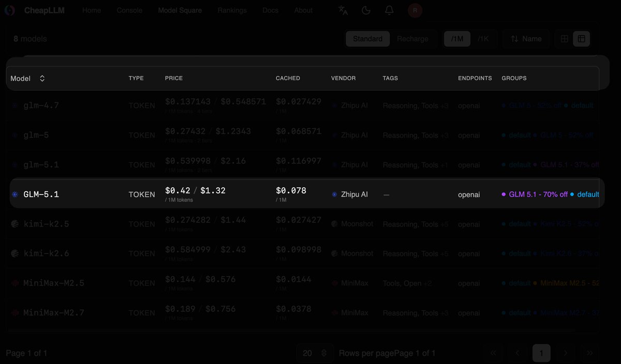This screenshot has width=621, height=364.
Task: Click the price $0.189 / $0.756
Action: coord(200,309)
